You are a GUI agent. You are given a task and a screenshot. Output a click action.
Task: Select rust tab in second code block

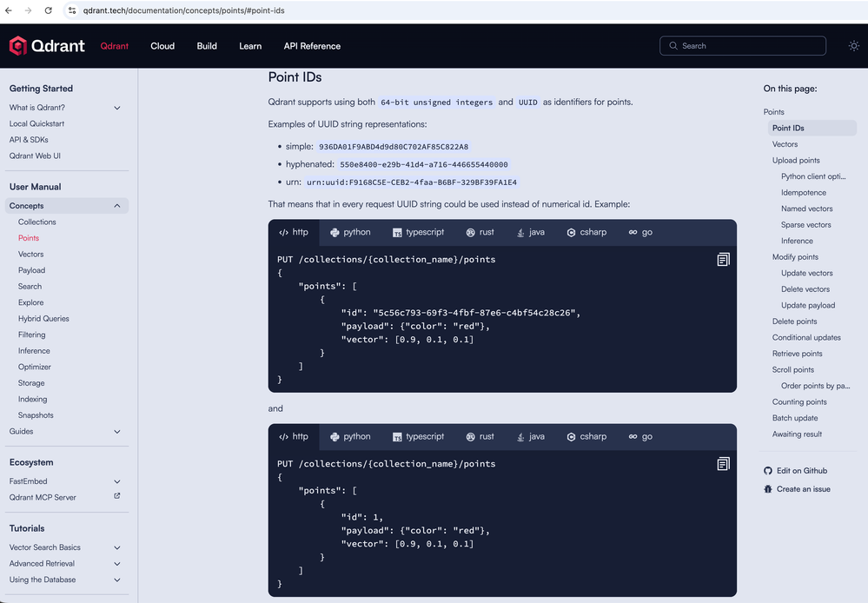point(480,437)
